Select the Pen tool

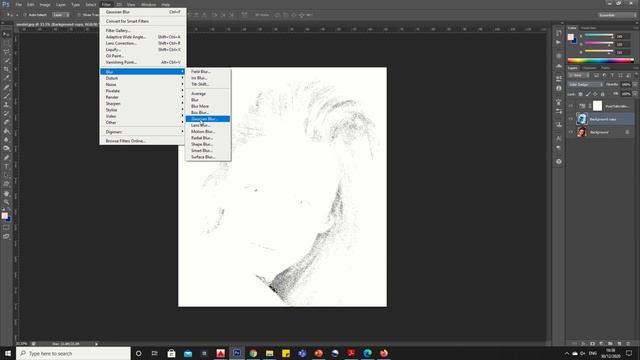[6, 158]
